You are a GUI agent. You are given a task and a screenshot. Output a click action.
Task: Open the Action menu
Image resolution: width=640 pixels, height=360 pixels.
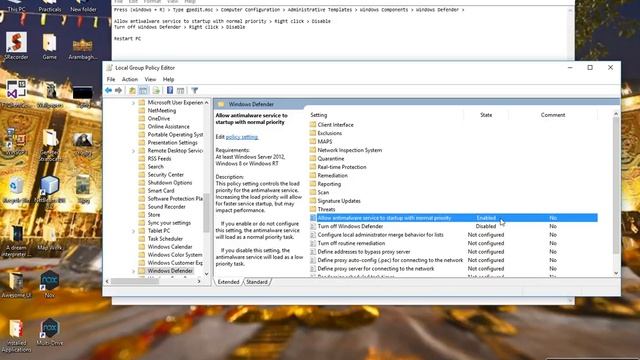click(130, 79)
